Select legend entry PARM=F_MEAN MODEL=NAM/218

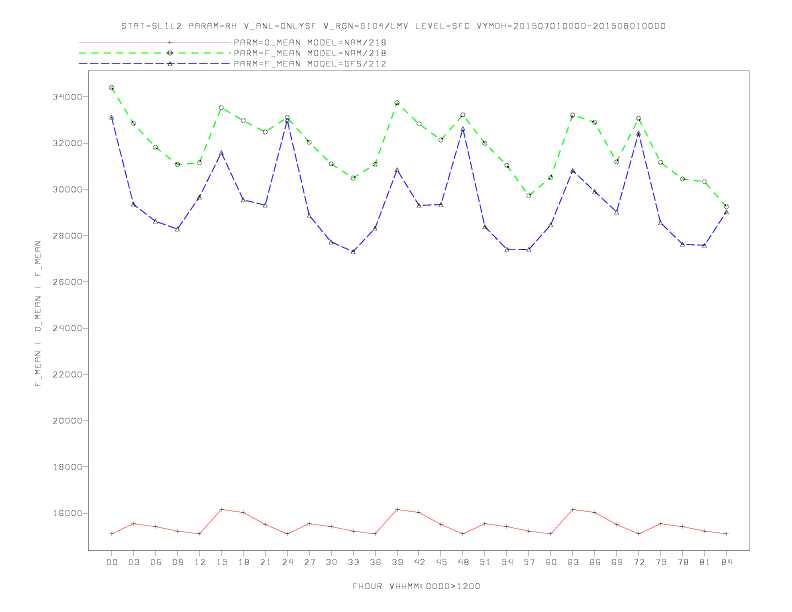(x=310, y=53)
